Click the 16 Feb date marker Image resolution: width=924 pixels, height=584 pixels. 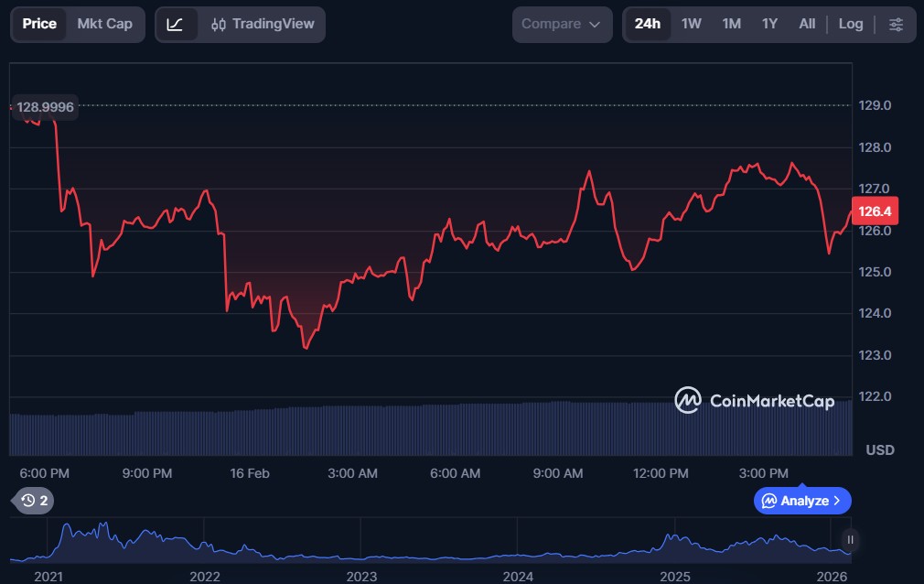250,473
